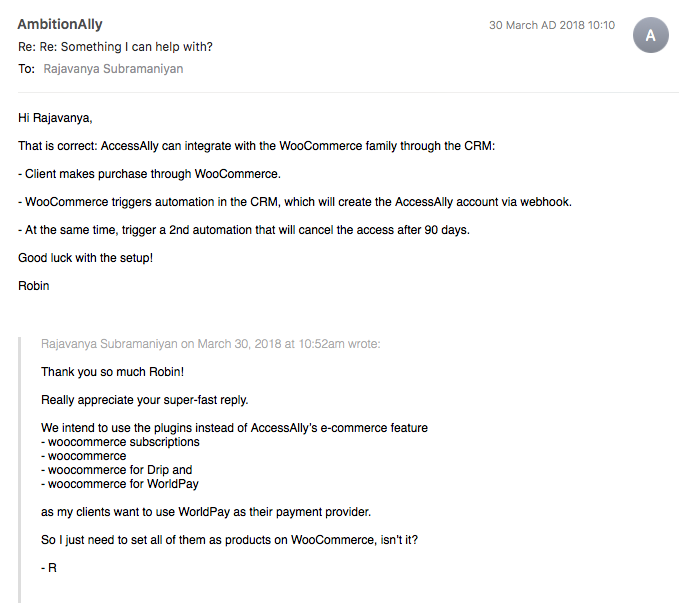
Task: Select the AmbitionAlly sender name
Action: tap(60, 24)
